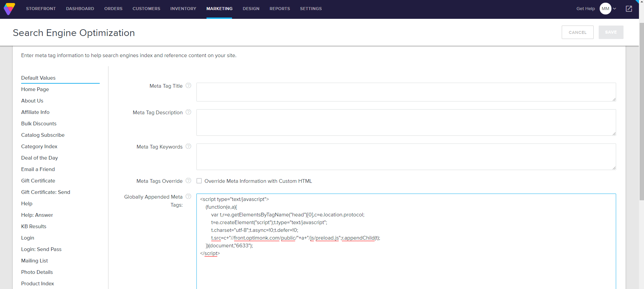This screenshot has width=644, height=289.
Task: Select Gift Certificate: Send in the sidebar
Action: [x=46, y=192]
